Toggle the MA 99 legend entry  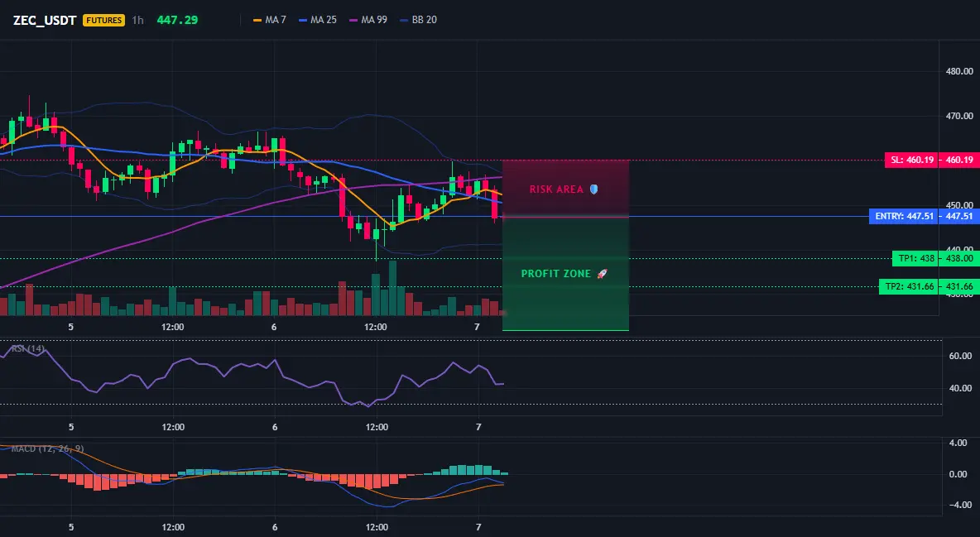pos(368,20)
